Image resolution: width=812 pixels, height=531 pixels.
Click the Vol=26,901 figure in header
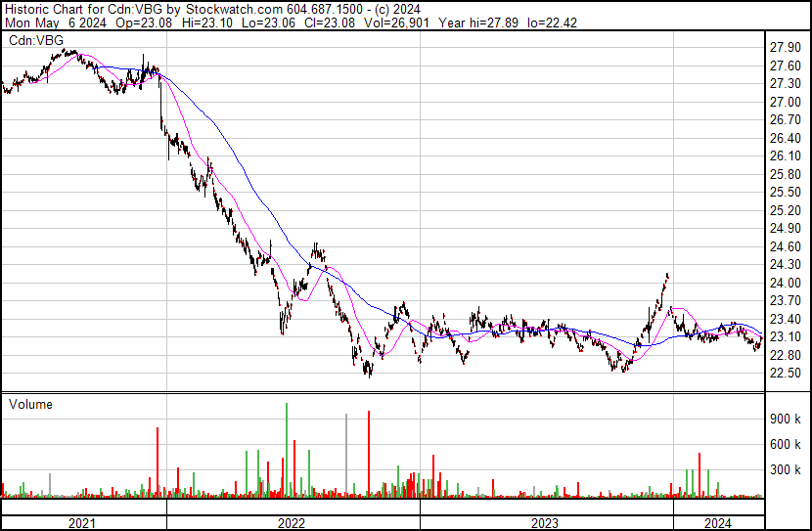(x=396, y=22)
